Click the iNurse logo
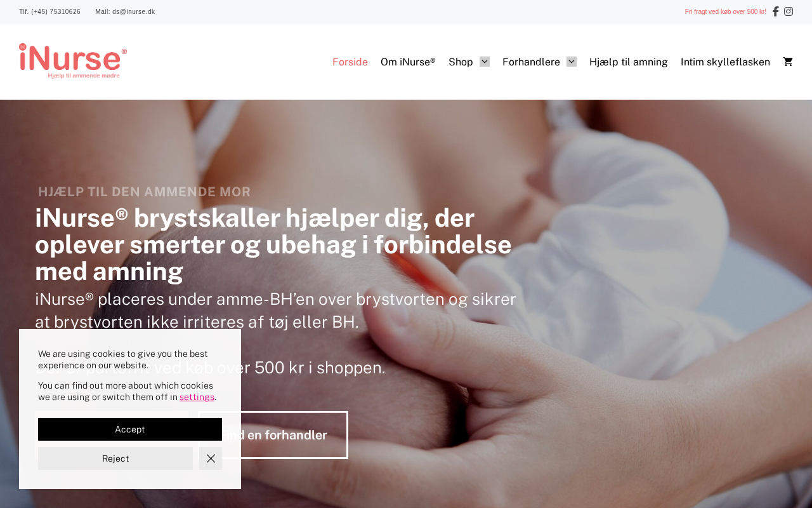The width and height of the screenshot is (812, 508). (73, 61)
